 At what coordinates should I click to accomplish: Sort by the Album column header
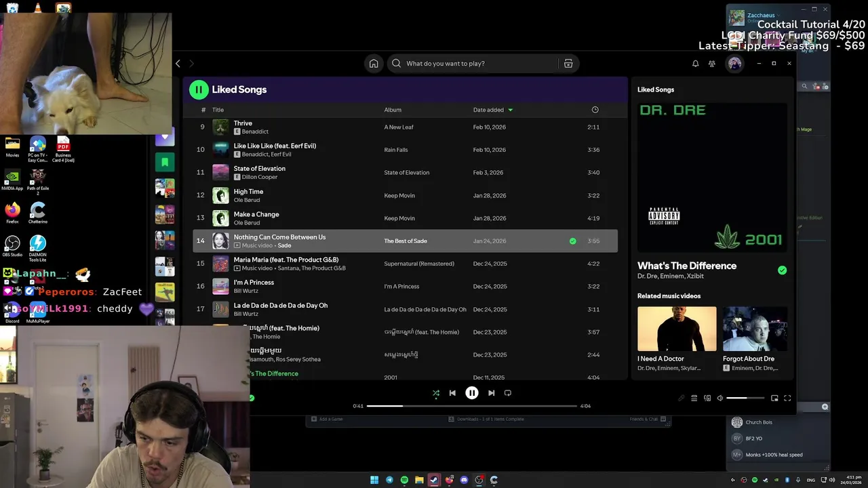393,110
